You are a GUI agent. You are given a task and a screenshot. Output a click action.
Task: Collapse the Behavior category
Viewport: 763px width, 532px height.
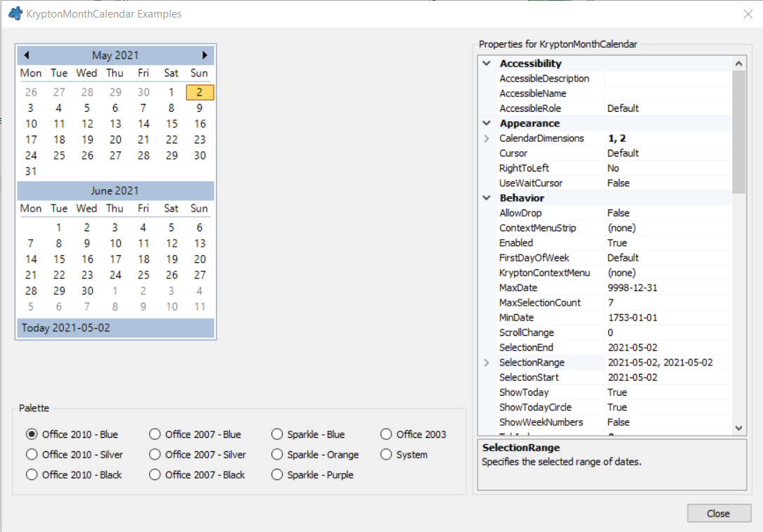point(487,198)
